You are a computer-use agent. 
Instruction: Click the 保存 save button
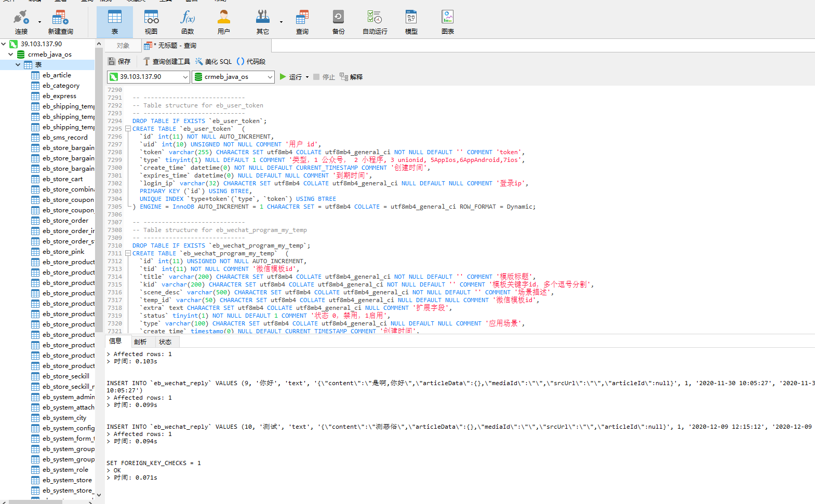(x=119, y=61)
